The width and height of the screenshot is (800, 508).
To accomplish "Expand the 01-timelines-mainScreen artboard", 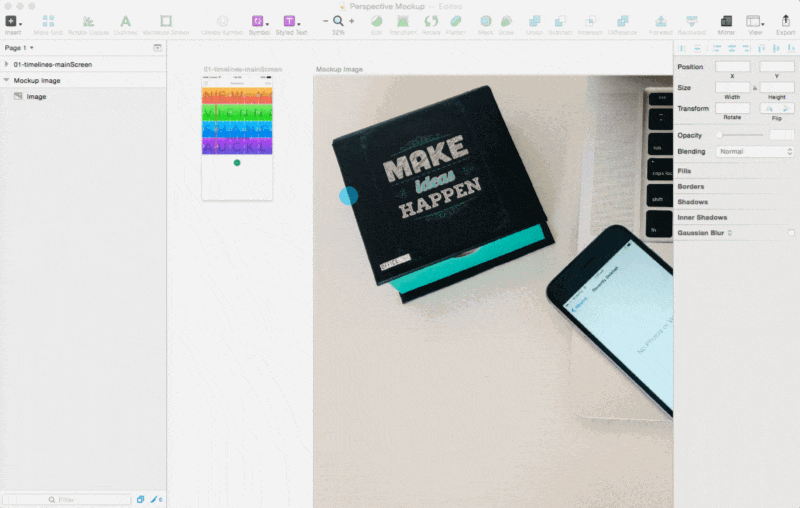I will coord(6,64).
